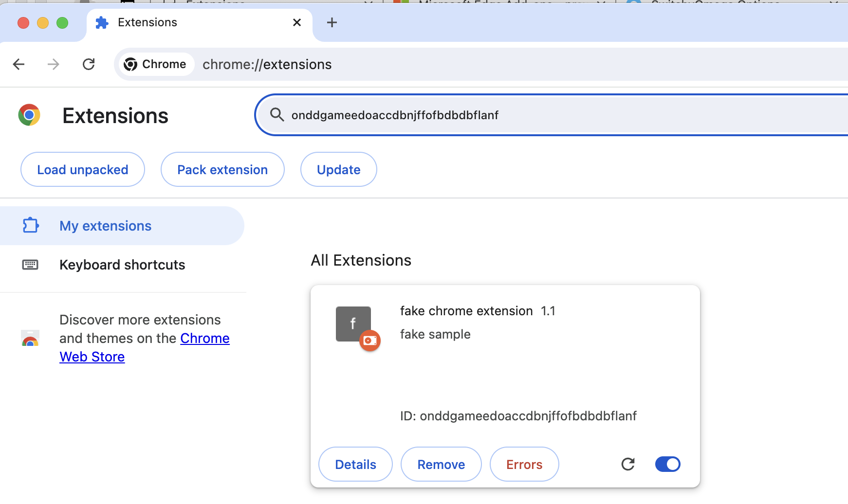Screen dimensions: 848x504
Task: Click the fake chrome extension icon
Action: 353,324
